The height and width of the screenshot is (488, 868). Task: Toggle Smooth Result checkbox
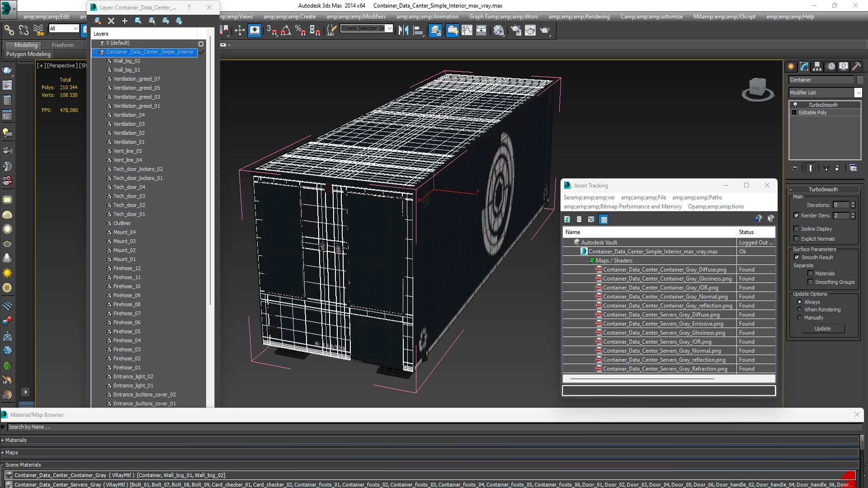[797, 257]
